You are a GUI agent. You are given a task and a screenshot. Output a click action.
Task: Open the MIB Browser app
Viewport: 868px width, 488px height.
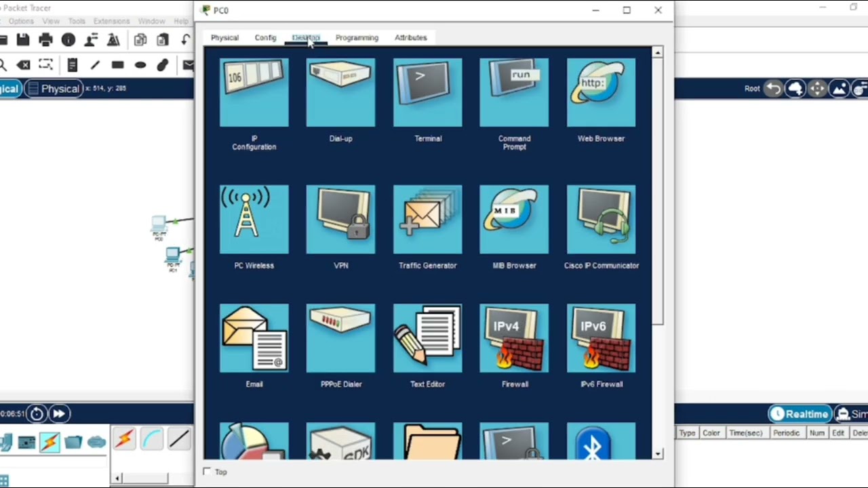click(x=514, y=220)
